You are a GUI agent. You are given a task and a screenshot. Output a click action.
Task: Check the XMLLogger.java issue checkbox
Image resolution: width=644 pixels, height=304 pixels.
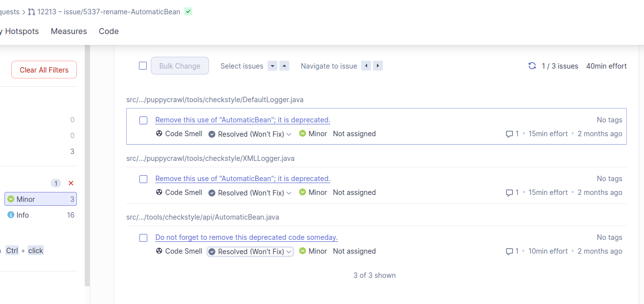(143, 179)
